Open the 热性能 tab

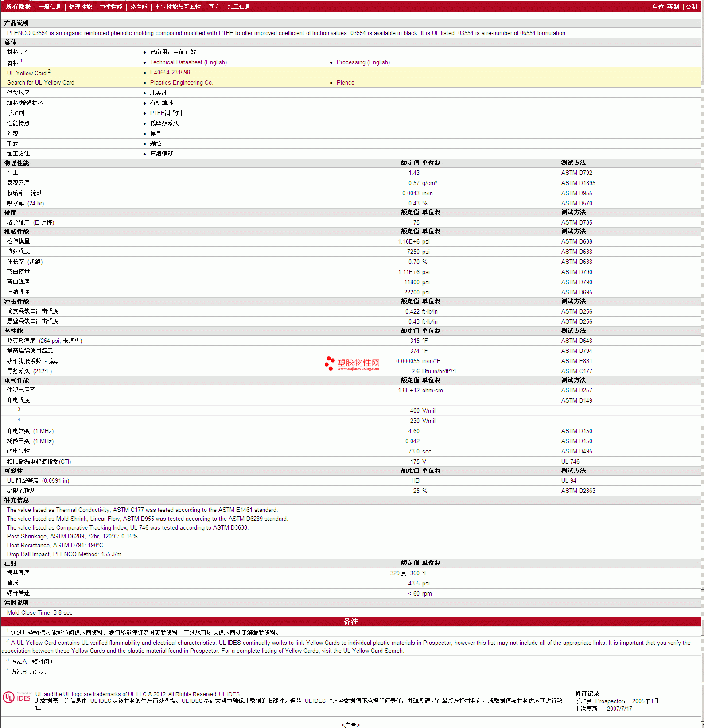click(x=139, y=7)
